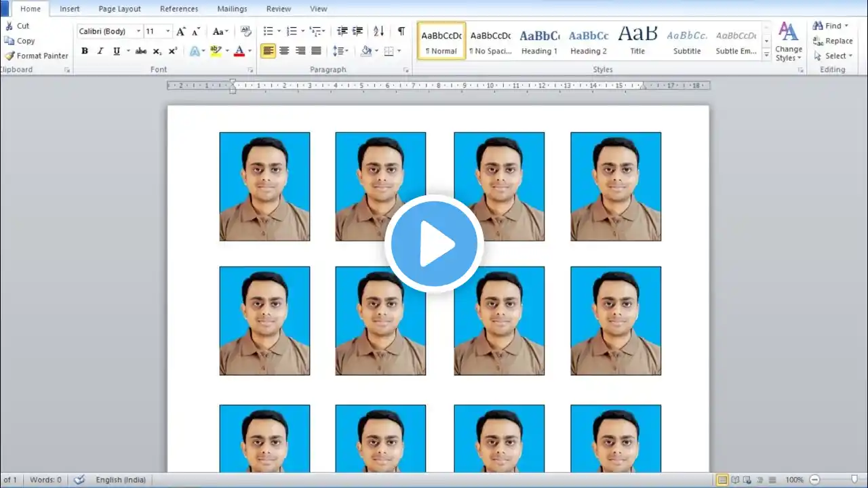Open the Paragraph dialog launcher

point(406,70)
